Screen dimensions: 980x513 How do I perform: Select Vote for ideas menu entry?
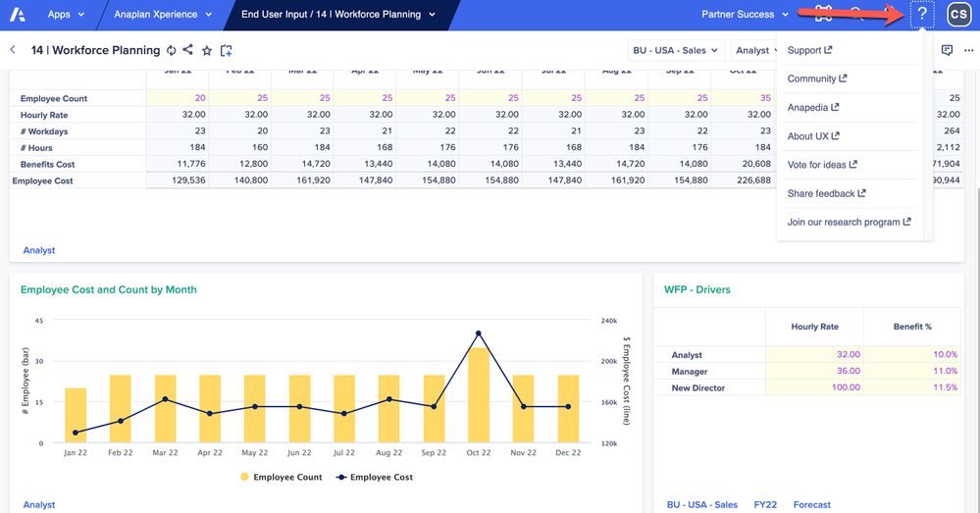(x=822, y=165)
